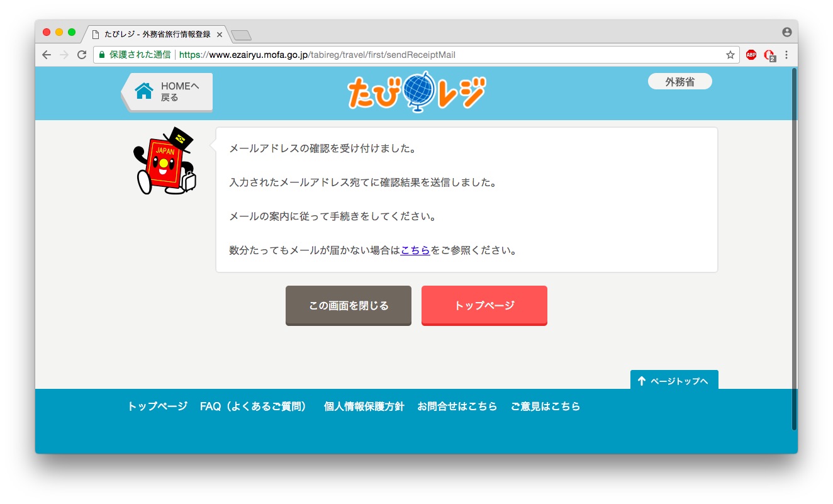Click text メールアドレスの確認を受け付けました。
The image size is (833, 504).
tap(323, 149)
